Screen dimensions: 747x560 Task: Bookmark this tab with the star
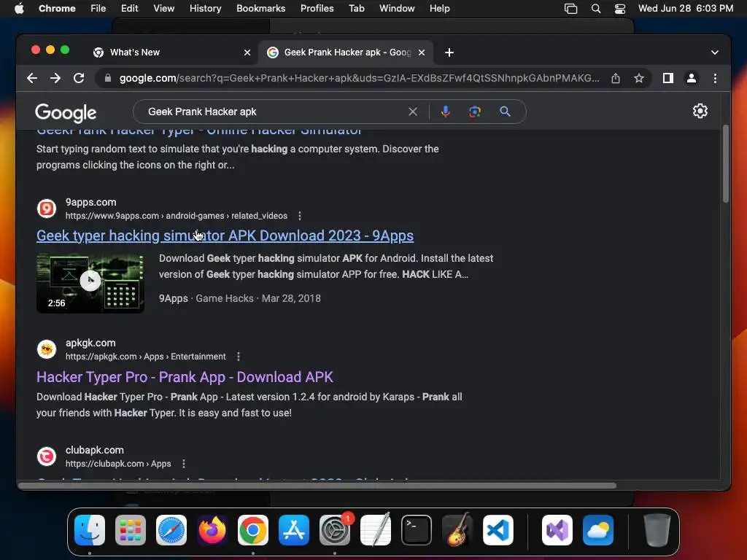(639, 78)
